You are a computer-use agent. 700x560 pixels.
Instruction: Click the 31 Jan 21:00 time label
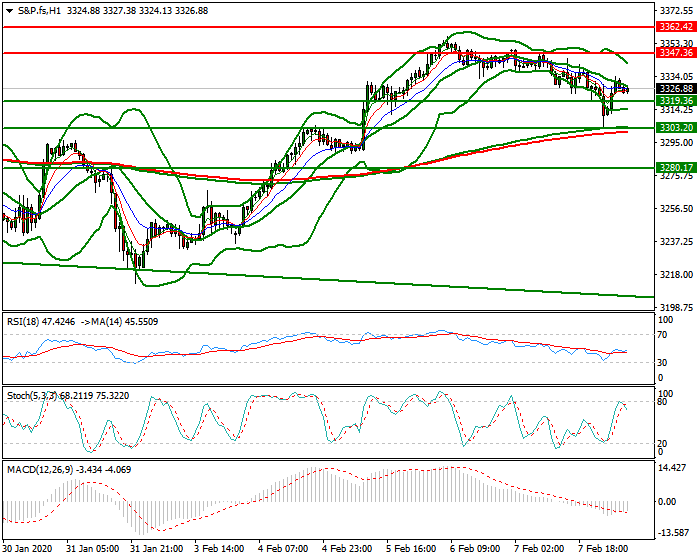click(157, 549)
